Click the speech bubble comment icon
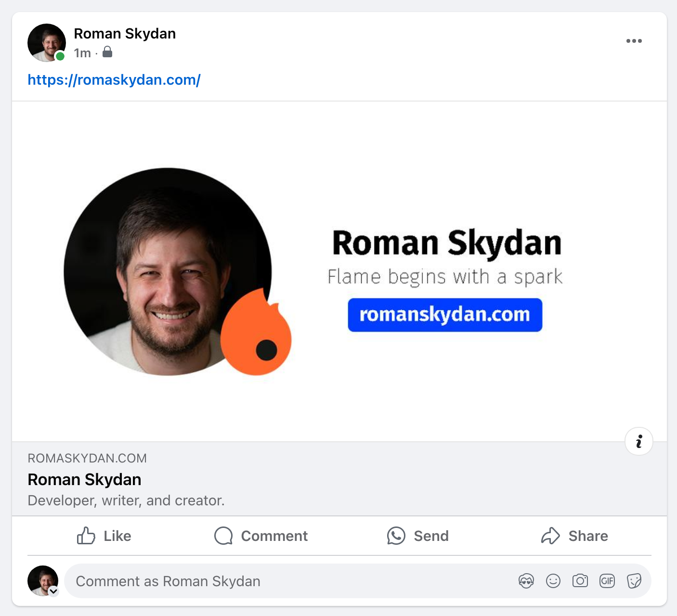 coord(223,536)
